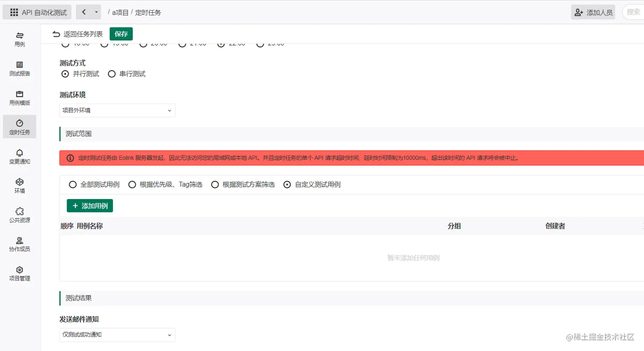
Task: Click the 用例名称 column header
Action: (89, 226)
